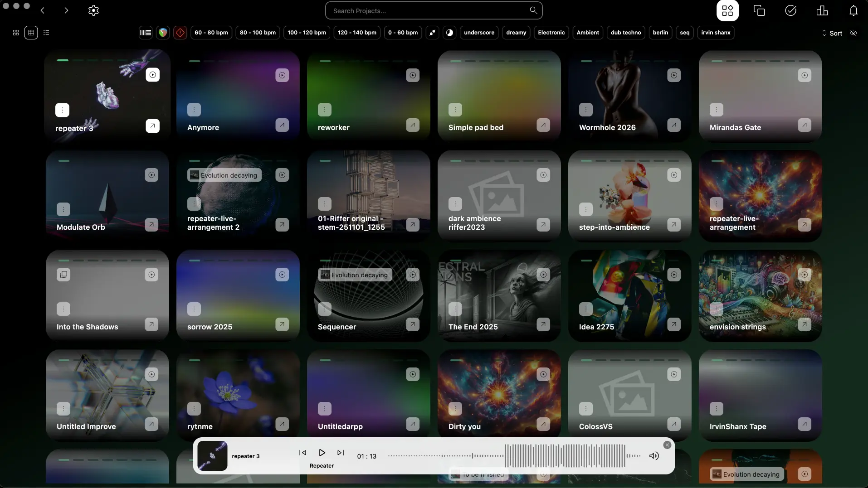
Task: Toggle the dub techno tag filter
Action: tap(625, 33)
